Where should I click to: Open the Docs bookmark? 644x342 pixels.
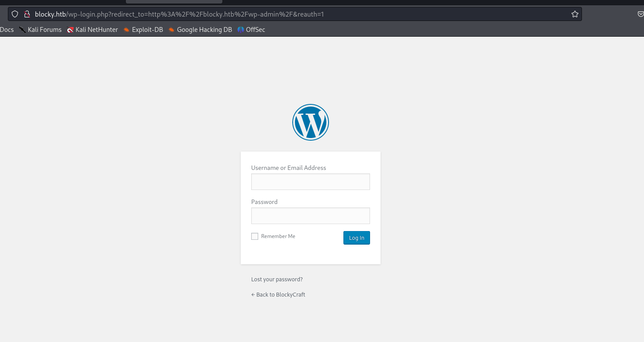coord(7,30)
